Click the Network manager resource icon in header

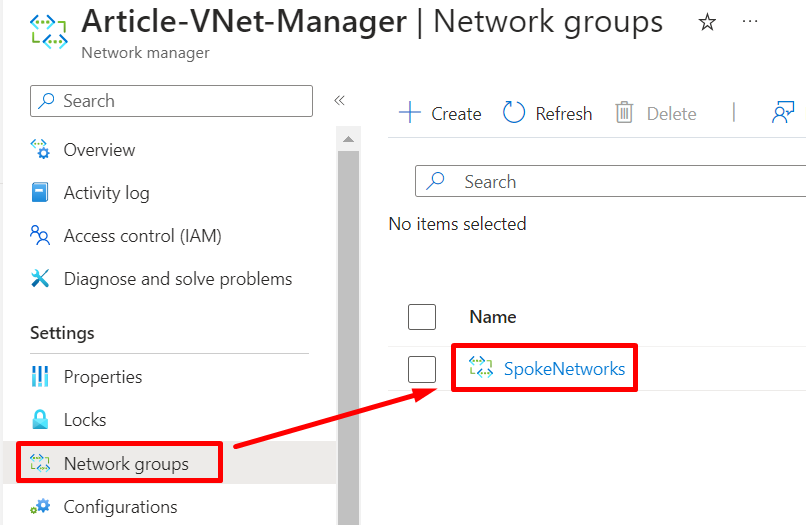48,32
